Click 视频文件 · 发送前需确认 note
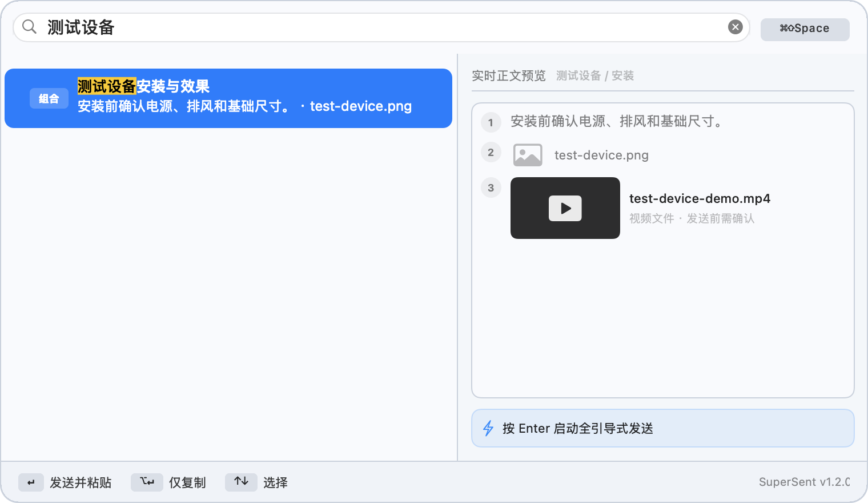 [692, 218]
